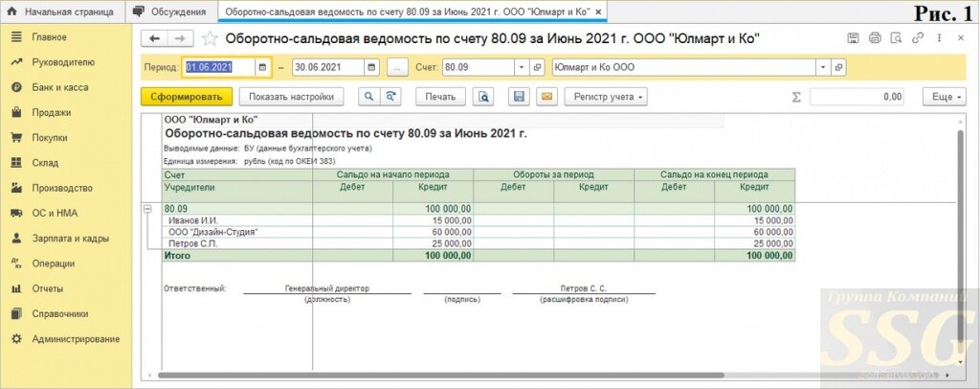Click Итого row label
The height and width of the screenshot is (389, 980).
coord(177,255)
